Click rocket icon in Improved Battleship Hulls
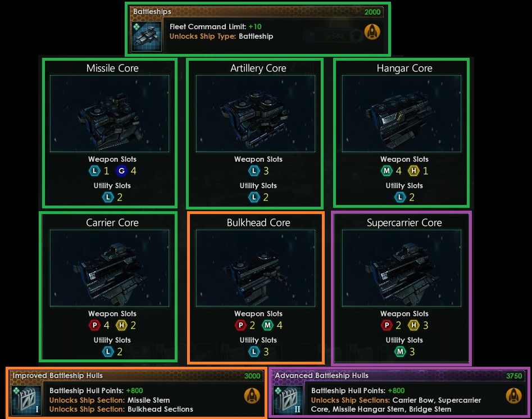The width and height of the screenshot is (532, 419). pos(252,395)
